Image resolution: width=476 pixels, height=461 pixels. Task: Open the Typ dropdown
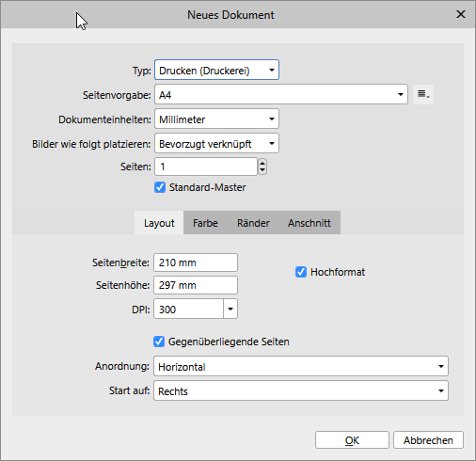coord(216,70)
